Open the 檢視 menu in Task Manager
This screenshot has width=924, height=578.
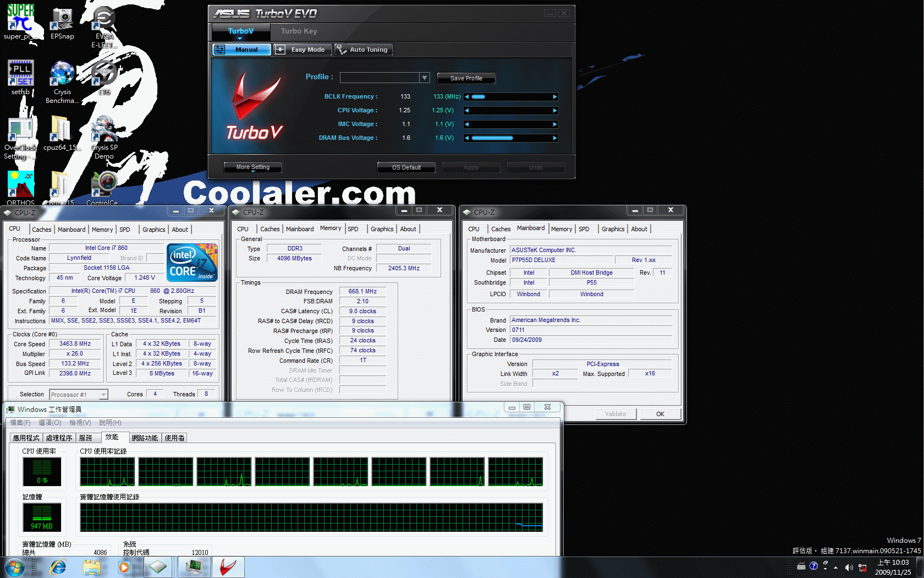tap(80, 422)
